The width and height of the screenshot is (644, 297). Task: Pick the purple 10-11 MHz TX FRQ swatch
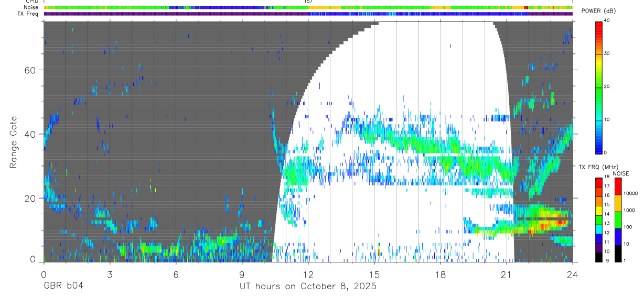coord(599,248)
